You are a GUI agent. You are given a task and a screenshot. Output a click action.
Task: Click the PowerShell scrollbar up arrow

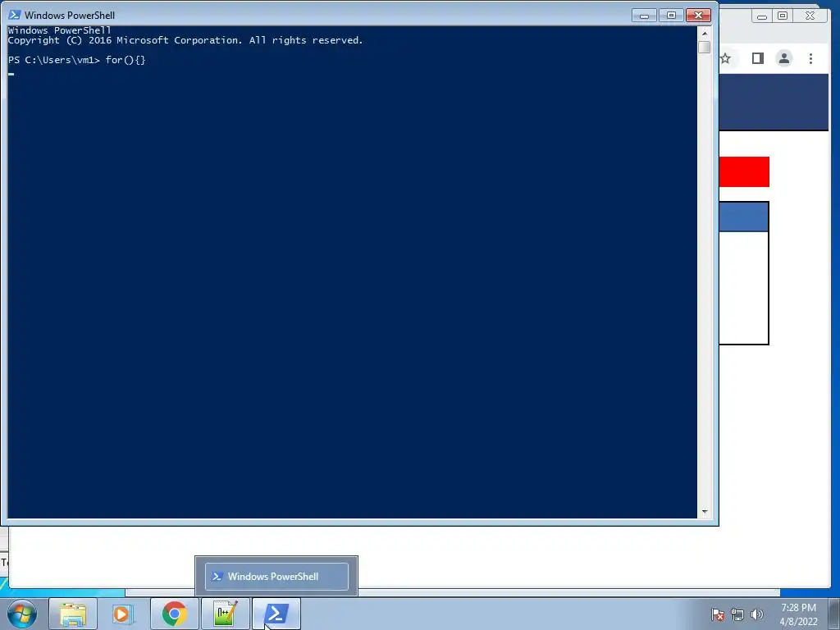[705, 33]
